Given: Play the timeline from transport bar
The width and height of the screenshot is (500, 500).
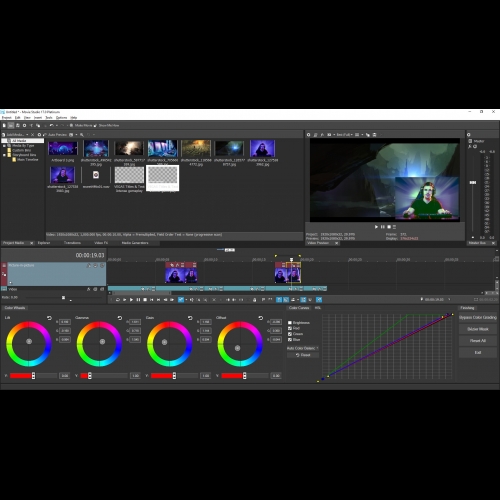Looking at the screenshot, I should coord(131,300).
